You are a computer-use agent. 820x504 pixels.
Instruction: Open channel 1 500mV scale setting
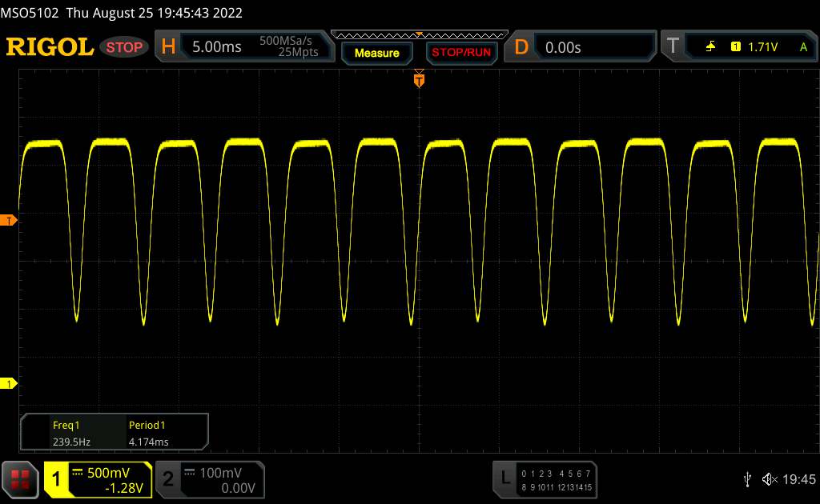tap(108, 473)
